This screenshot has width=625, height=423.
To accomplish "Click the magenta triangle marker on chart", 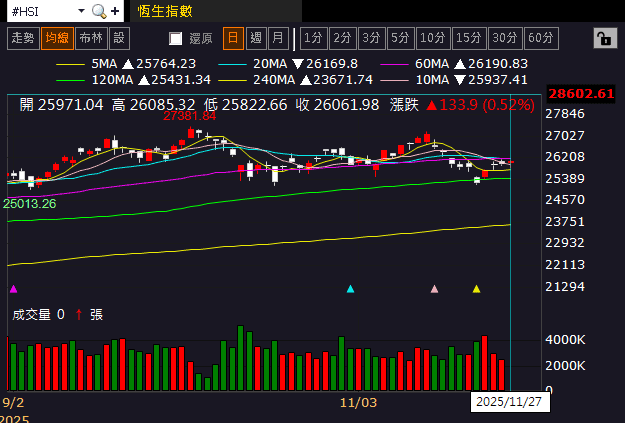I will pos(13,289).
